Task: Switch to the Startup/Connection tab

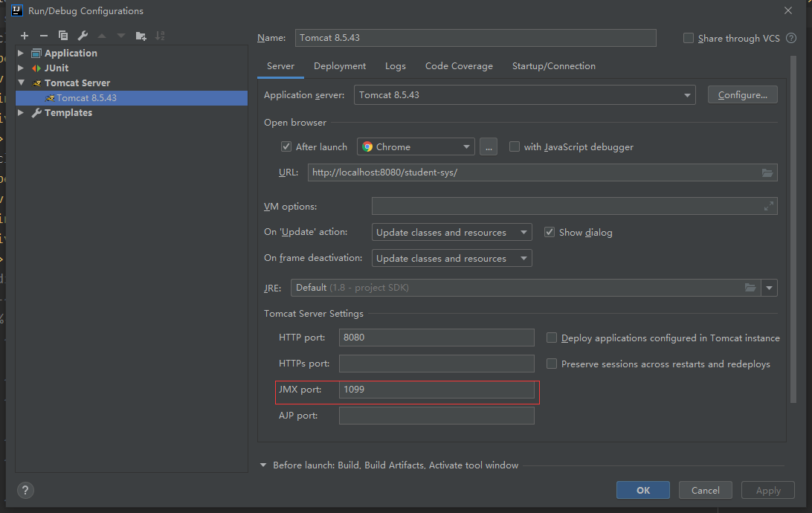Action: tap(553, 66)
